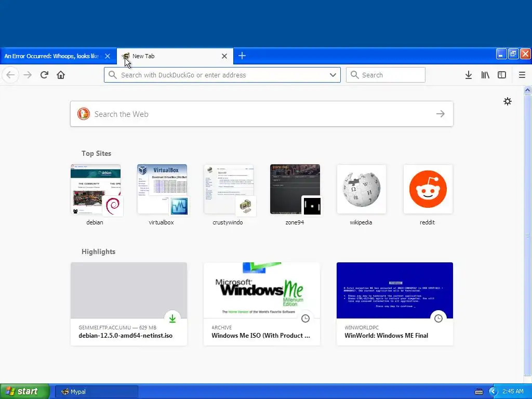This screenshot has height=399, width=532.
Task: Click the Search the Web field
Action: [262, 114]
